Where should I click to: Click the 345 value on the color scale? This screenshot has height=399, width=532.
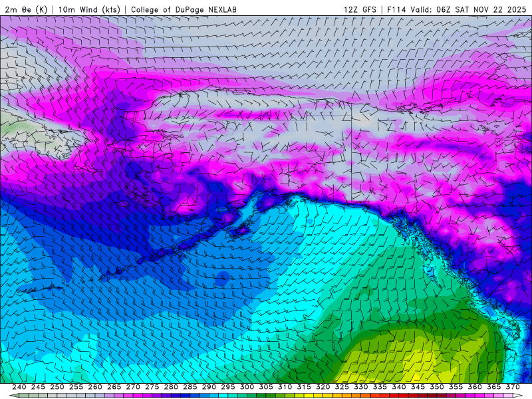418,387
